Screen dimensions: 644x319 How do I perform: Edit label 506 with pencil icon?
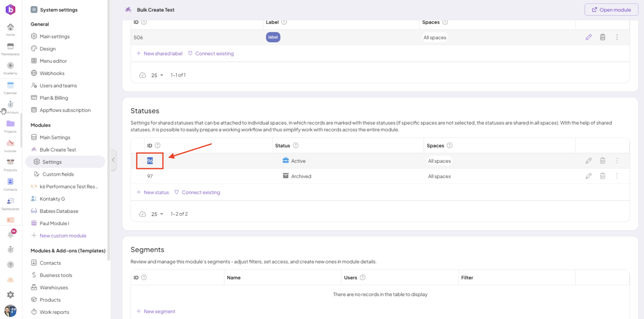pyautogui.click(x=588, y=37)
